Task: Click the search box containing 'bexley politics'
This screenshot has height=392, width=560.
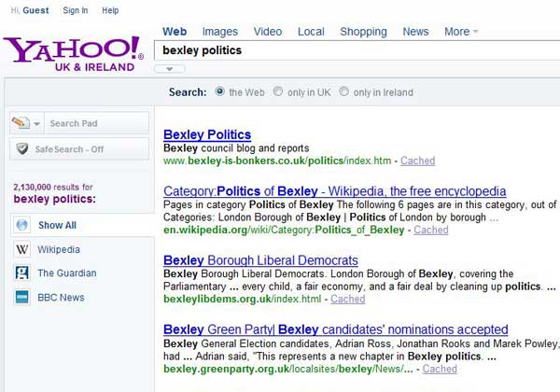Action: pyautogui.click(x=355, y=50)
